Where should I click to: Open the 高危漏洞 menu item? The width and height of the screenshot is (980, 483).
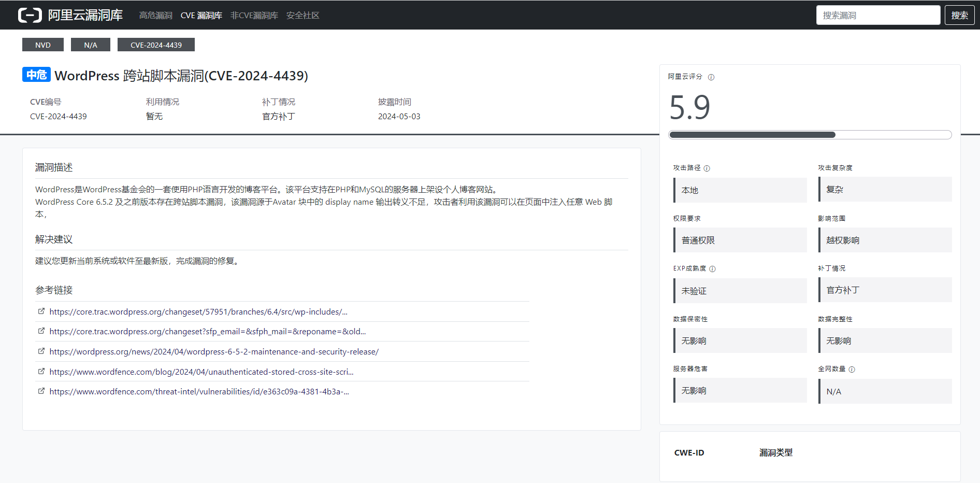tap(155, 16)
